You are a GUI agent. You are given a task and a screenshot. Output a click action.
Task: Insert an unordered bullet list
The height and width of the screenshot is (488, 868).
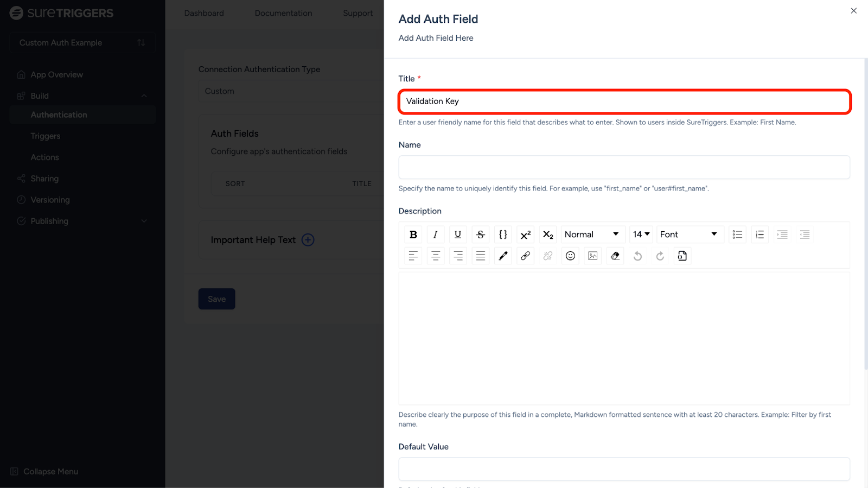pos(737,235)
